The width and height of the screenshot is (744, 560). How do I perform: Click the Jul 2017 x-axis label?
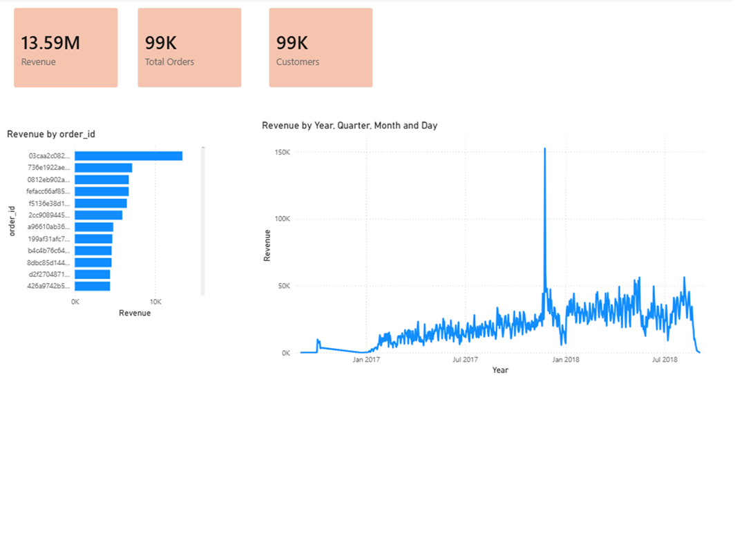[x=465, y=360]
